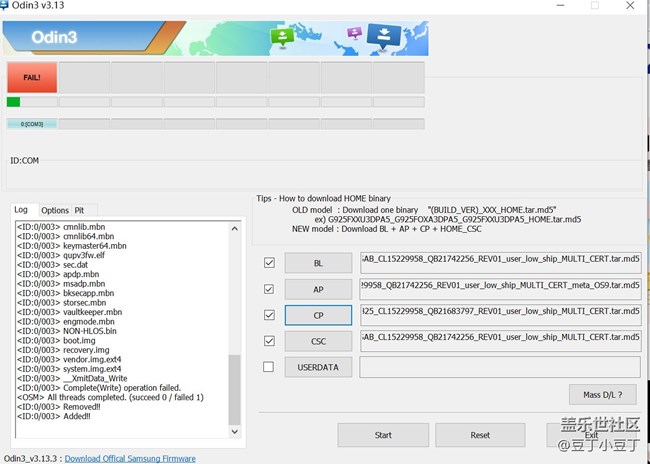
Task: Click the log panel scrollbar down arrow
Action: 235,432
